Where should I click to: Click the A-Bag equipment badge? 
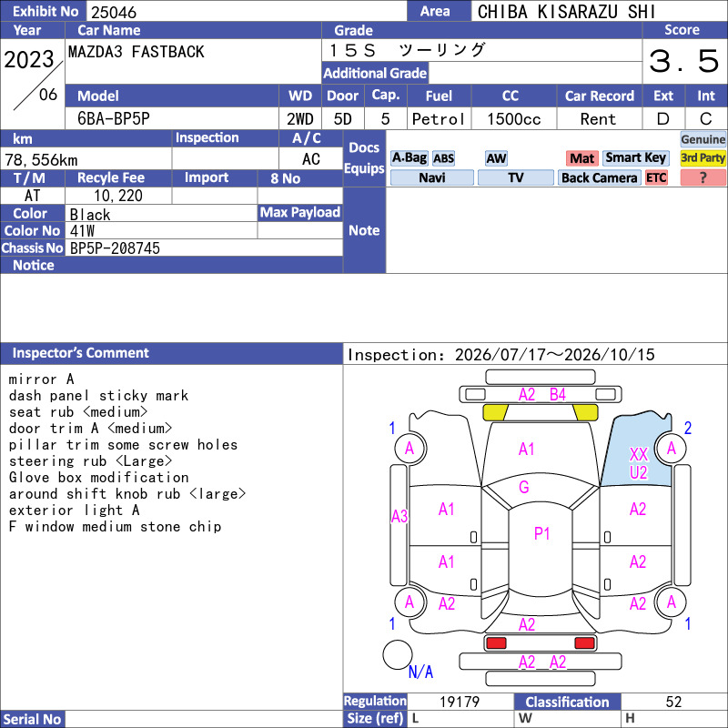tap(409, 158)
